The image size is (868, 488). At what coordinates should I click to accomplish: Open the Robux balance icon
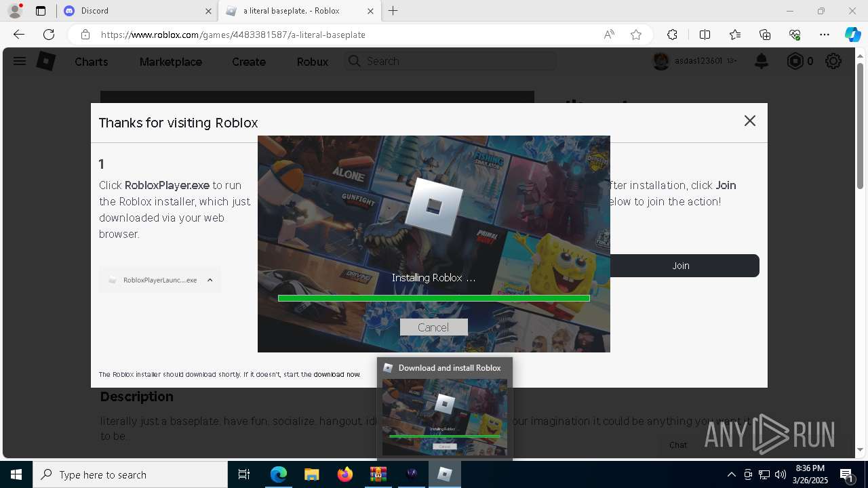click(795, 62)
